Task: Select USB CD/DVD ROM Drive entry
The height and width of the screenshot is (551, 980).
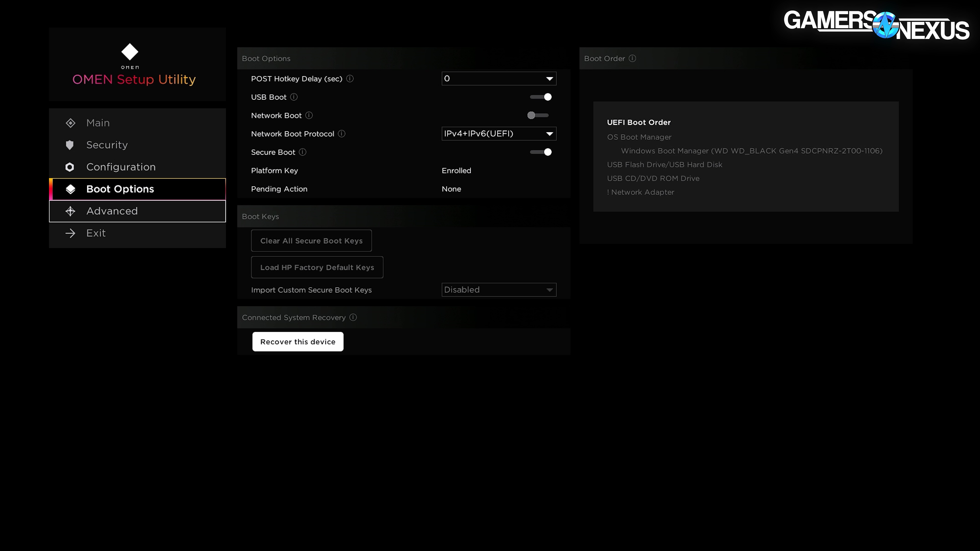Action: coord(653,178)
